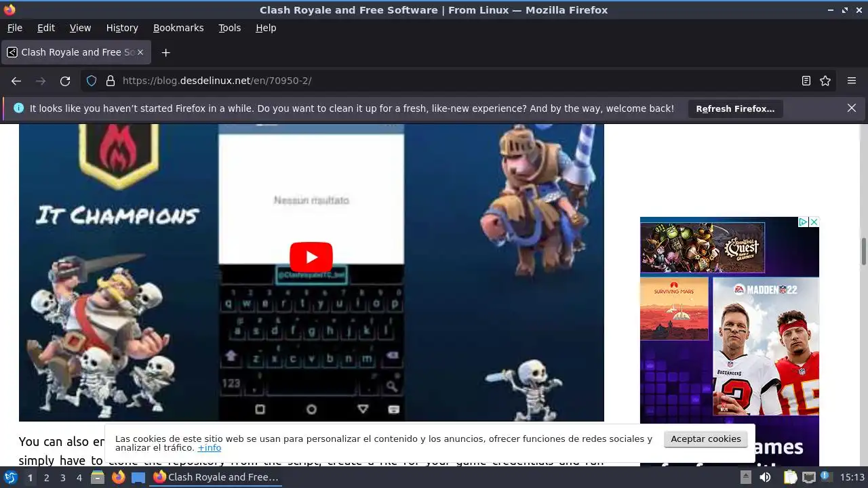Image resolution: width=868 pixels, height=488 pixels.
Task: Activate the Firefox window taskbar button
Action: point(217,477)
